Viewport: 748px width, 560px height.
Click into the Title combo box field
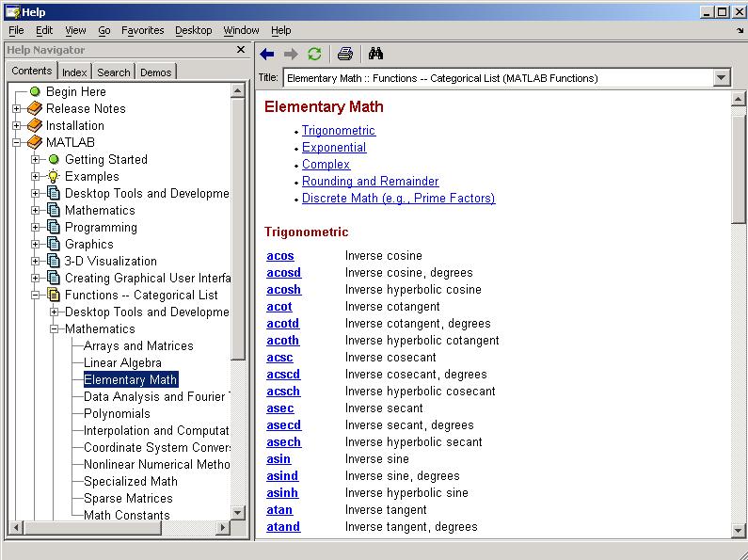click(499, 78)
